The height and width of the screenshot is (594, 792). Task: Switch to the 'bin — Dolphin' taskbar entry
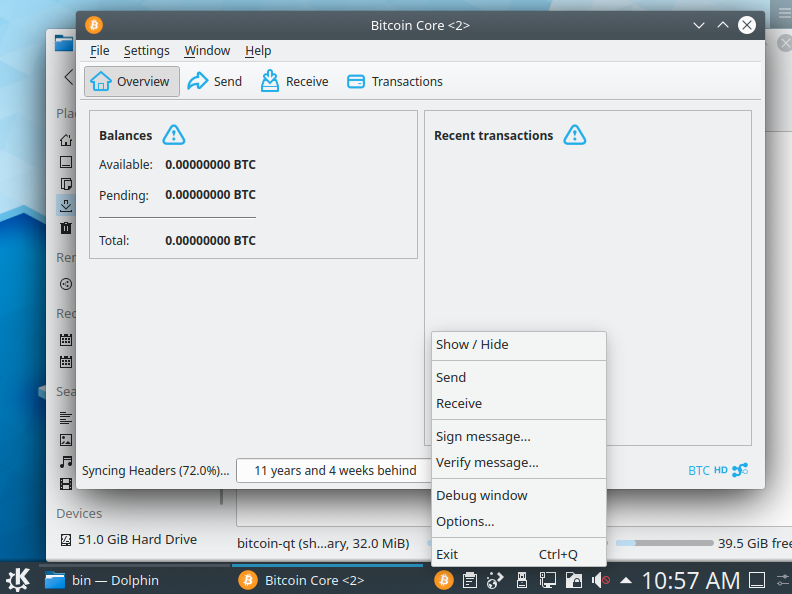(134, 580)
